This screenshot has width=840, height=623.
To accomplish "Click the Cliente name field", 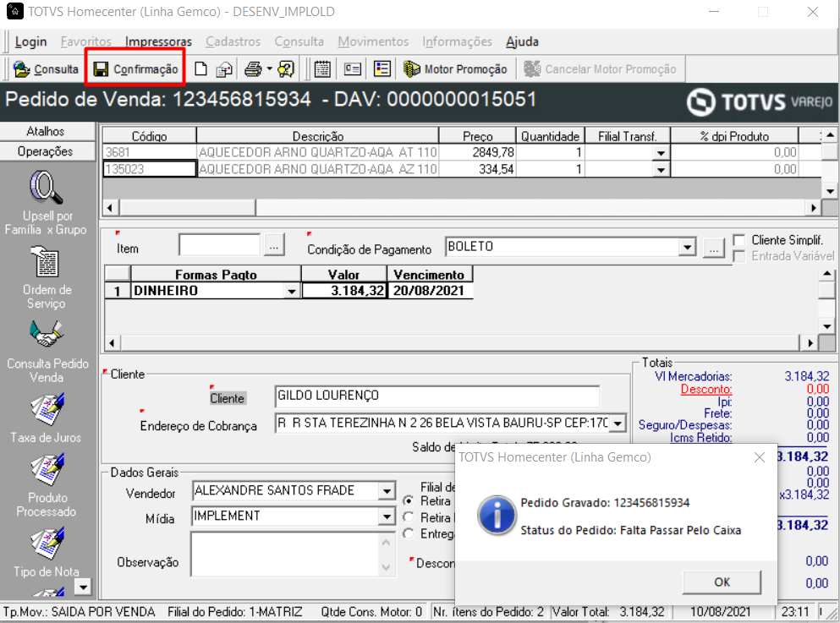I will pyautogui.click(x=436, y=396).
